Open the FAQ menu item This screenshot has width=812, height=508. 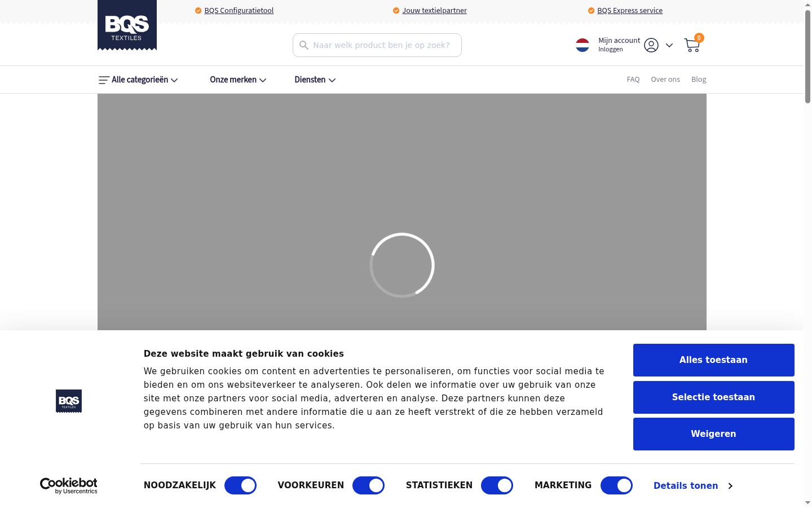pyautogui.click(x=633, y=80)
